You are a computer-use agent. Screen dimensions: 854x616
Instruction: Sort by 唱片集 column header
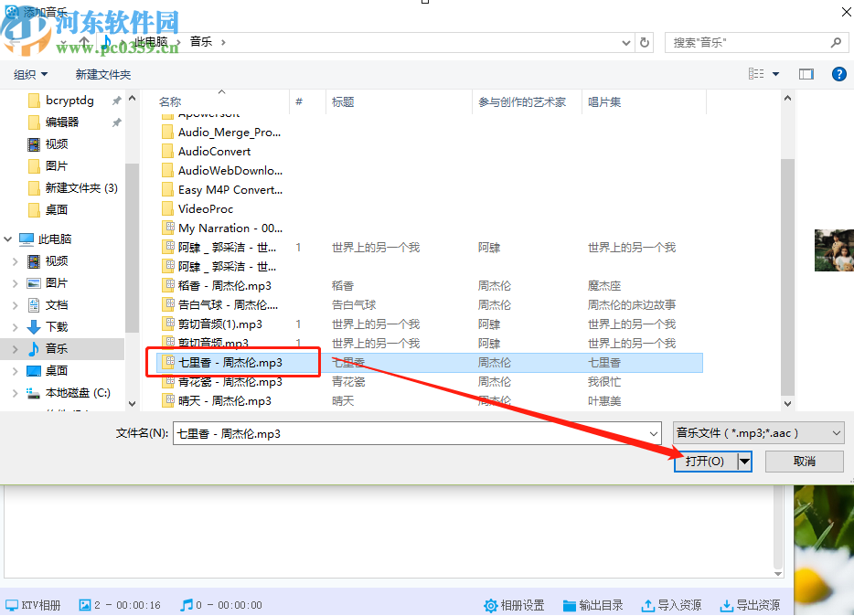(604, 101)
